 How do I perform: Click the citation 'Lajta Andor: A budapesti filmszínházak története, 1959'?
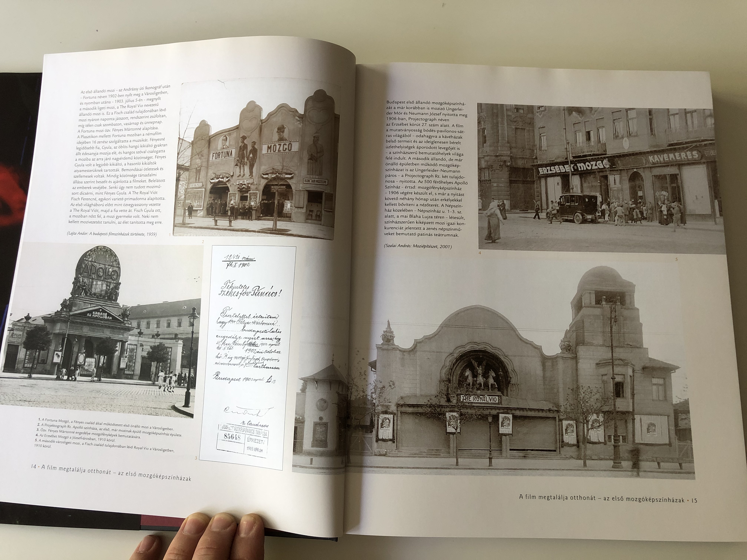[112, 234]
